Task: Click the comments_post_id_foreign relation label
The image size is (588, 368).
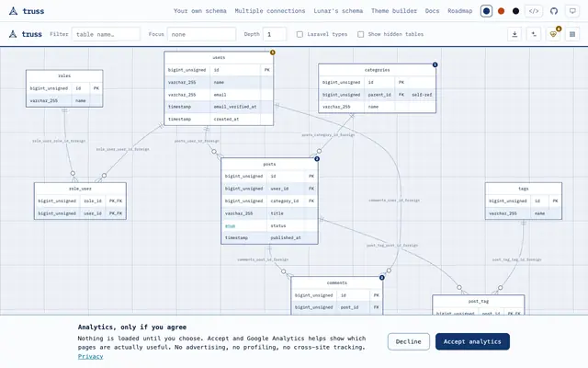Action: [x=263, y=259]
